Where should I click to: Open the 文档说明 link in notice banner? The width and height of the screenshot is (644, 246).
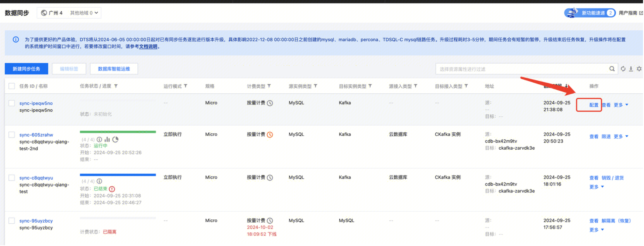tap(148, 47)
